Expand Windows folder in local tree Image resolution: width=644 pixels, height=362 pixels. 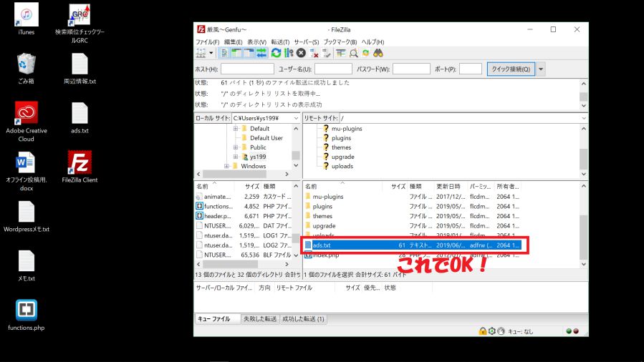pos(226,166)
